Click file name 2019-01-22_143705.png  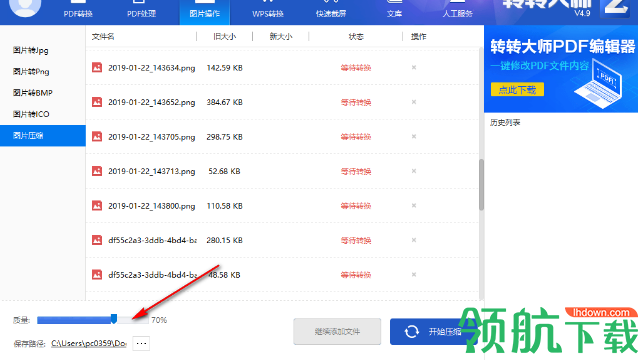pos(151,137)
